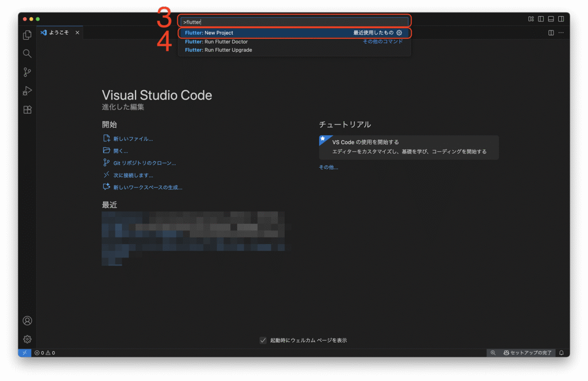The width and height of the screenshot is (588, 381).
Task: Open the editor More Actions ellipsis menu
Action: click(561, 33)
